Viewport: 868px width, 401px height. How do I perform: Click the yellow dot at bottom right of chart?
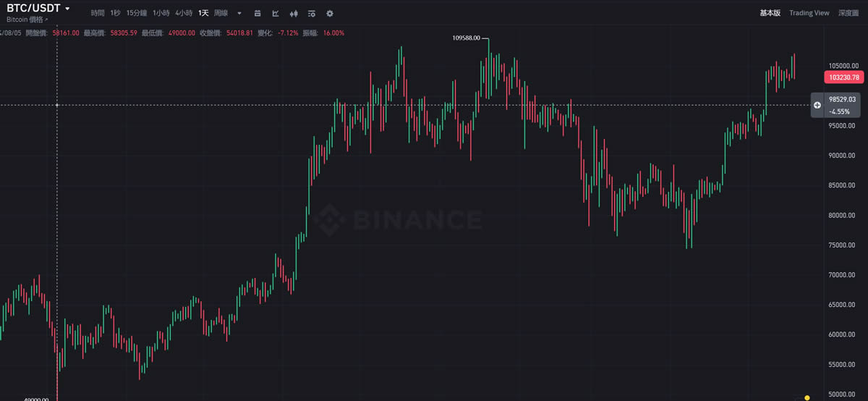tap(807, 397)
